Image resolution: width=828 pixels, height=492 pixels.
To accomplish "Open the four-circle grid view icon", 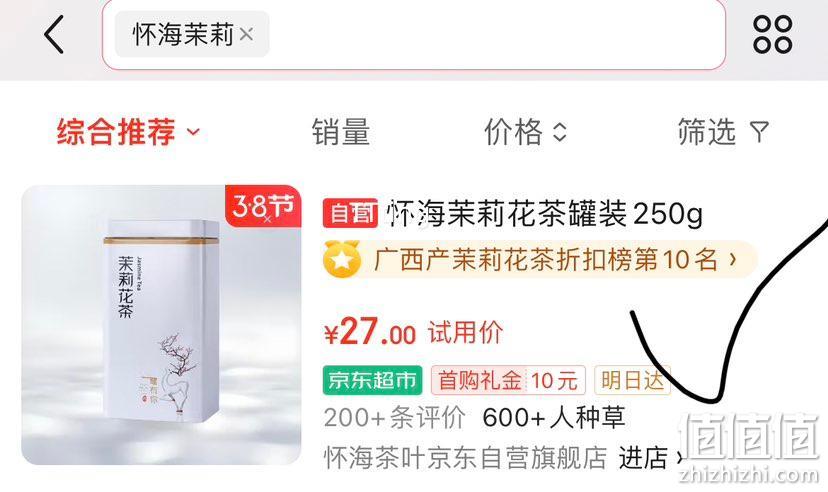I will click(773, 34).
